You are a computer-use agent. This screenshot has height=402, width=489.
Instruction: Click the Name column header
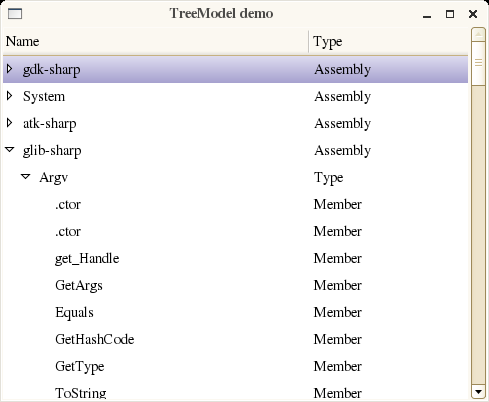pos(156,41)
